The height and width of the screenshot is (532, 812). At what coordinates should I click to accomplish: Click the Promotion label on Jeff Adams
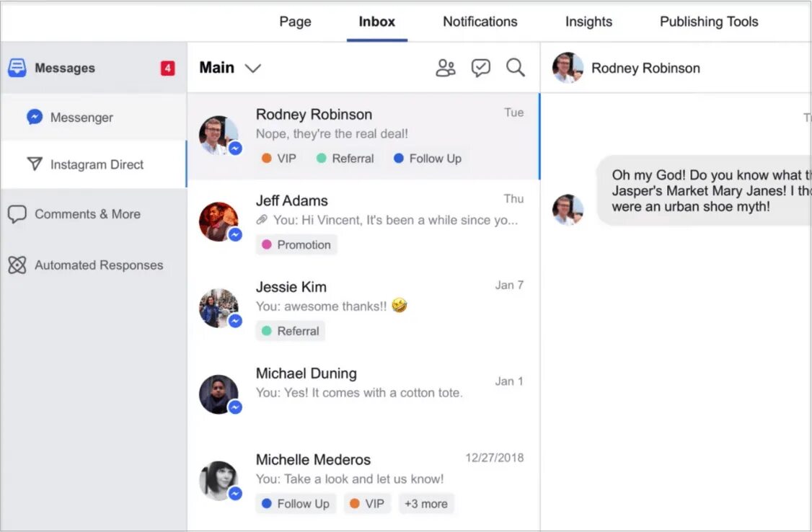[x=296, y=245]
